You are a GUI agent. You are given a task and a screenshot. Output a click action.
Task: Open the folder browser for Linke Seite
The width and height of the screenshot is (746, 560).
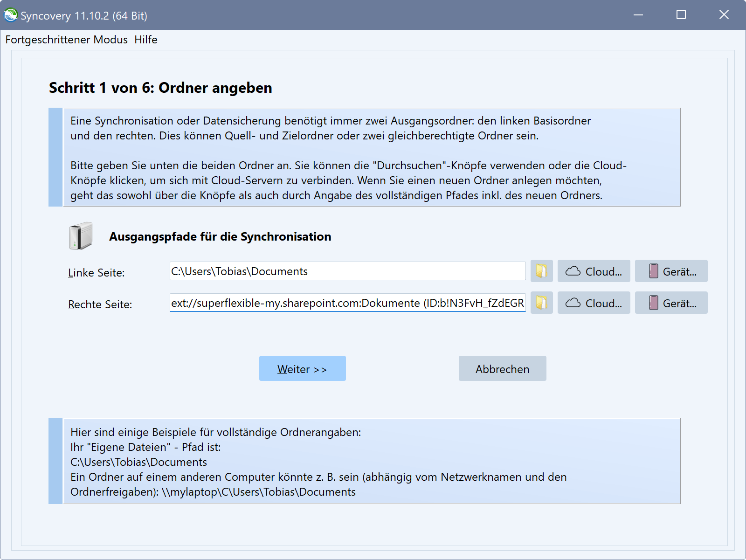(541, 271)
